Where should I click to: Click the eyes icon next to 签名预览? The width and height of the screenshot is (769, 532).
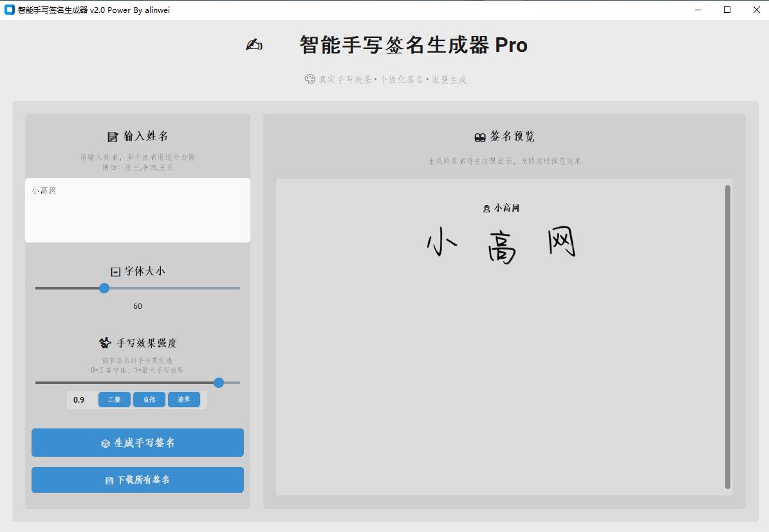point(480,137)
